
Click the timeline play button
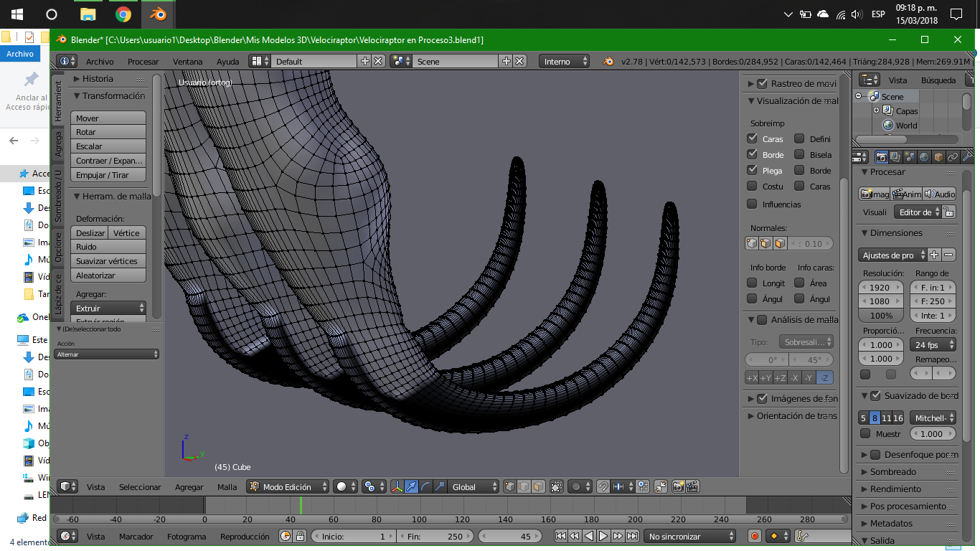[603, 536]
